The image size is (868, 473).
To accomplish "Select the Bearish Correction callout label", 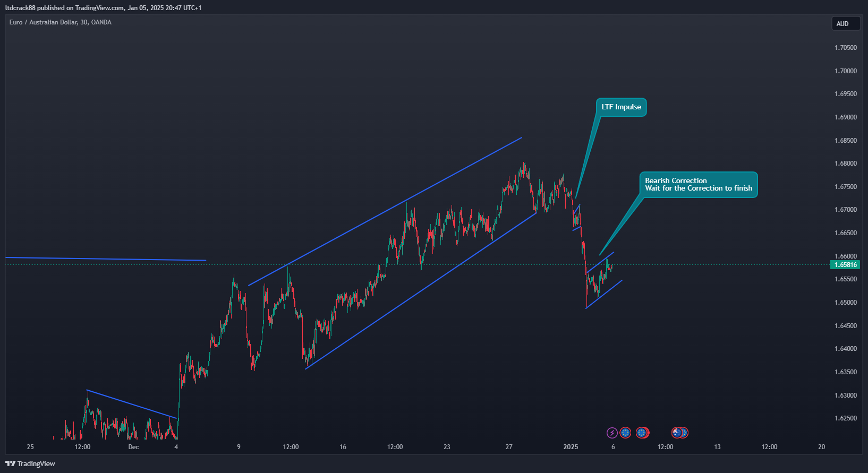I will (x=699, y=185).
